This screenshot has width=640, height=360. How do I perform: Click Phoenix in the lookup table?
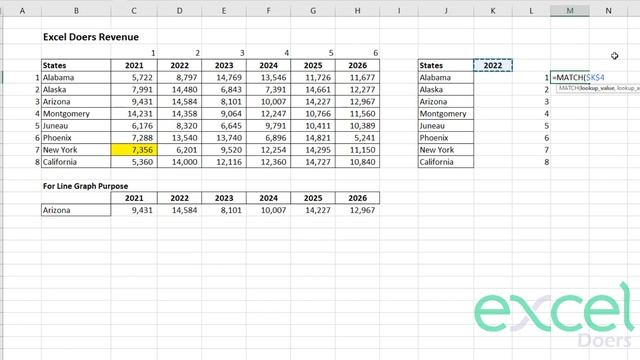coord(446,138)
